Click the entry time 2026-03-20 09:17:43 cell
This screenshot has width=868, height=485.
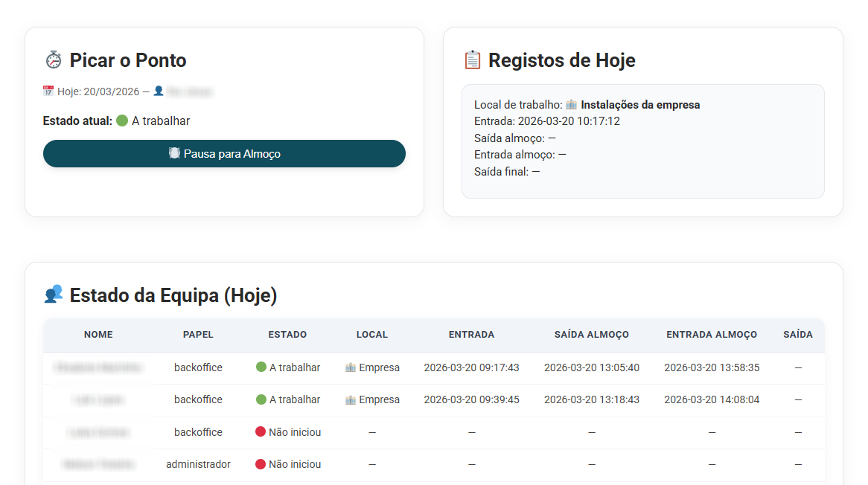pos(471,367)
